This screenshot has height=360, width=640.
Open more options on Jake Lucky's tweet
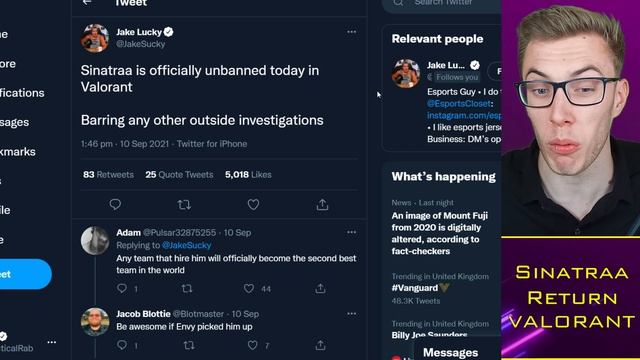point(351,32)
